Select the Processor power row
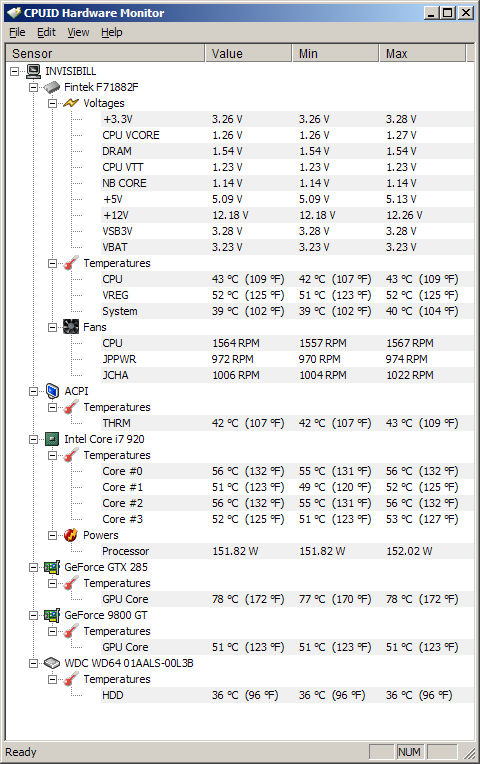The image size is (480, 764). (x=287, y=551)
